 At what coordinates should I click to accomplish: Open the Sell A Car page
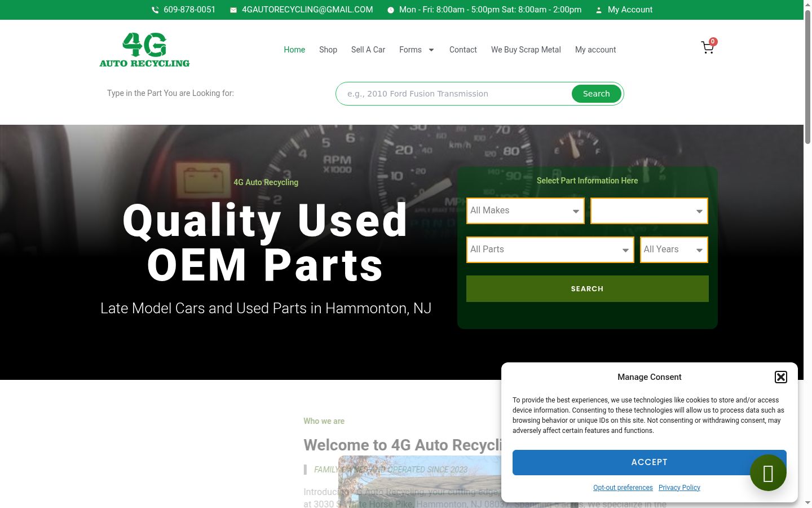coord(368,50)
